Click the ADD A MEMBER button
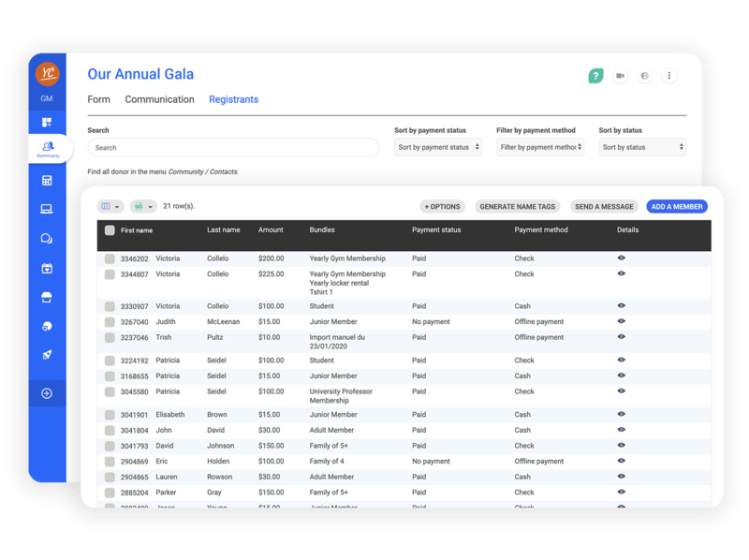749x560 pixels. (x=677, y=206)
